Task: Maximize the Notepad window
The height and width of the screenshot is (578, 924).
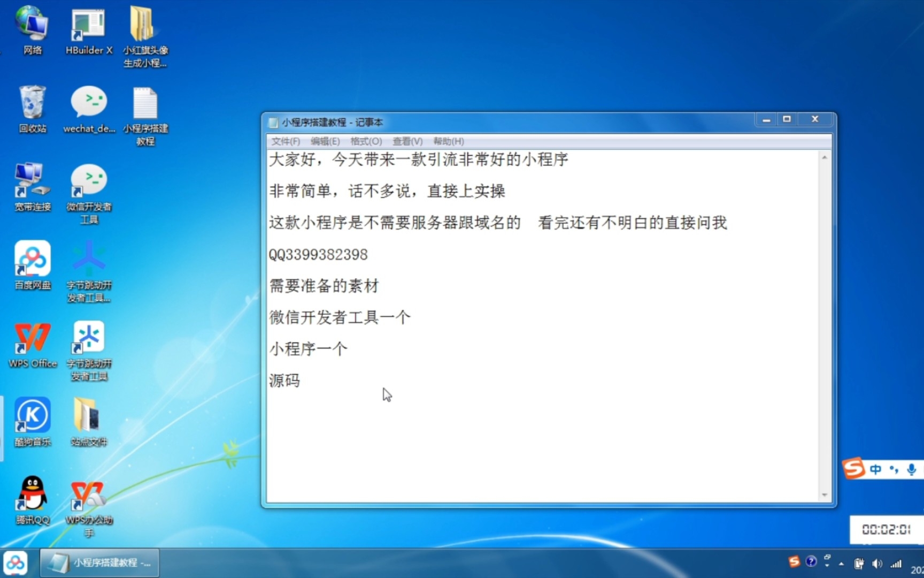Action: click(787, 119)
